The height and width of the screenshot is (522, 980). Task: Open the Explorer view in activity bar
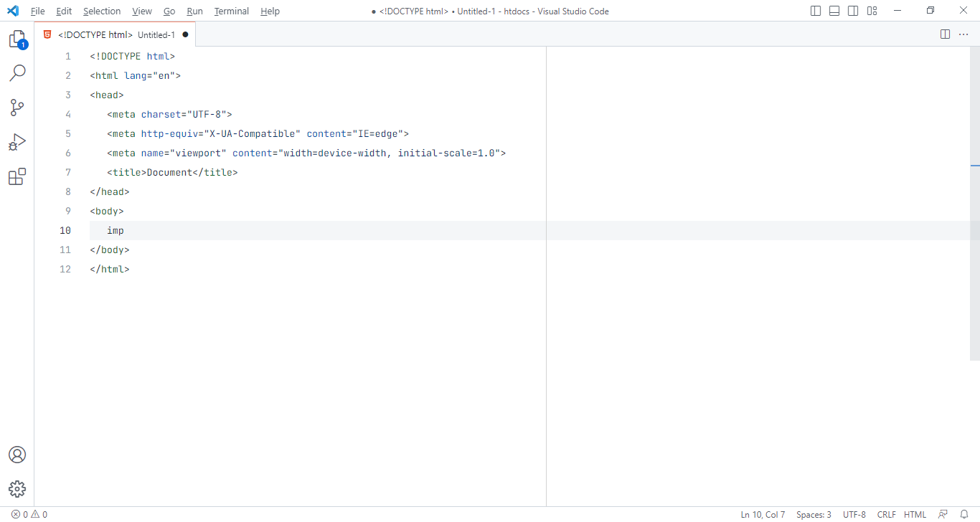[17, 39]
